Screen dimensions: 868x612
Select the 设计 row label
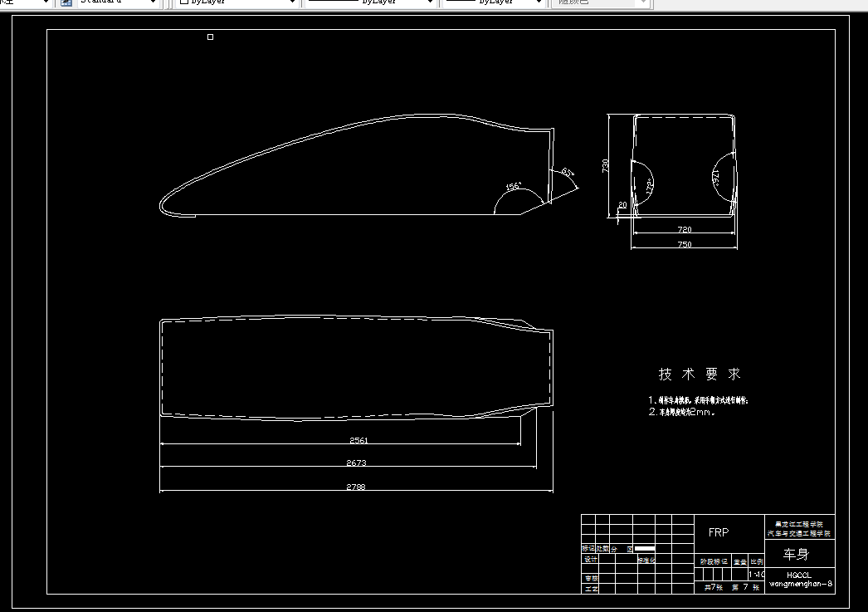coord(591,560)
